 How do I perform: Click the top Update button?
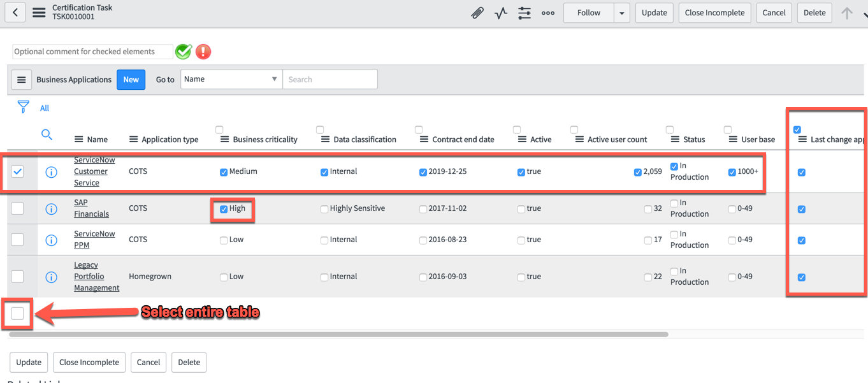pyautogui.click(x=655, y=13)
